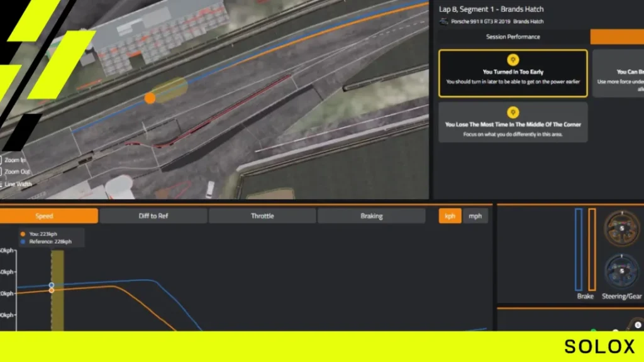
Task: Open the Diff to Ref tab
Action: tap(153, 216)
